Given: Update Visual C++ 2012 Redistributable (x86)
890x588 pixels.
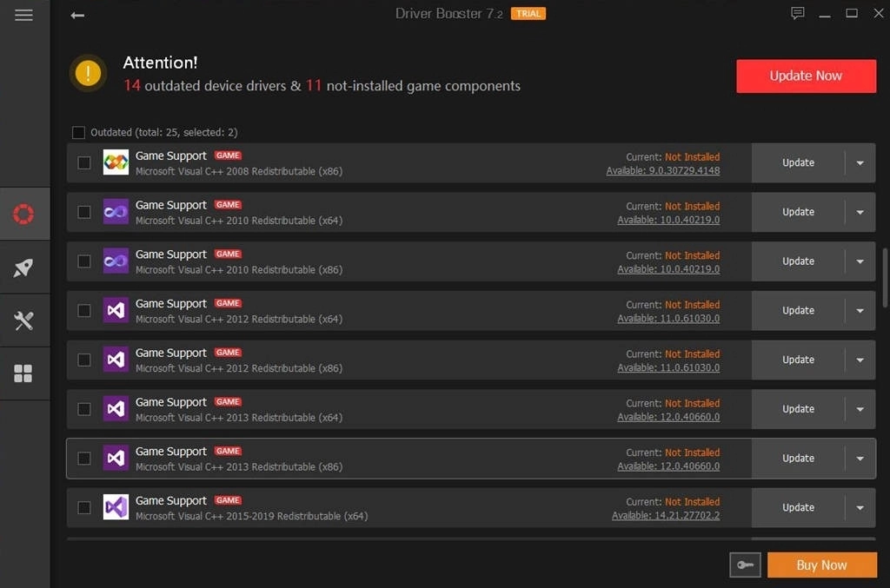Looking at the screenshot, I should click(x=798, y=360).
